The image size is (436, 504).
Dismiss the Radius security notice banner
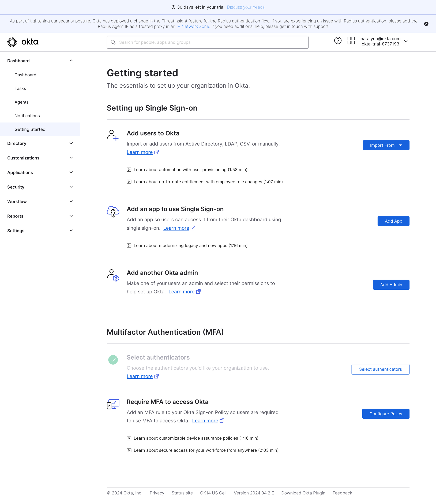coord(426,24)
